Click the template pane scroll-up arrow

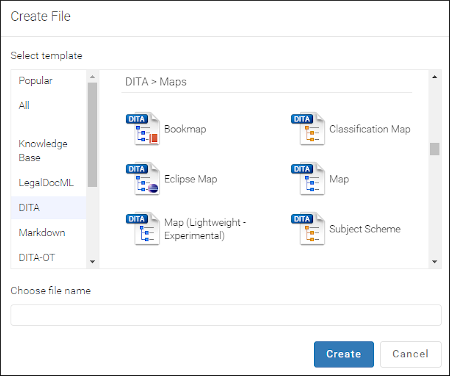(x=434, y=77)
